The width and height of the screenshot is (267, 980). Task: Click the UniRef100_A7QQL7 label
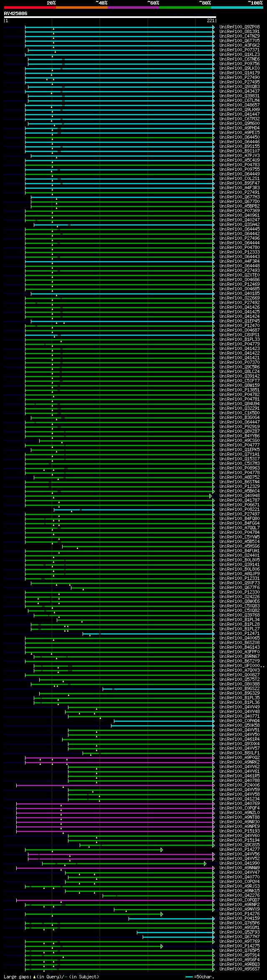tap(239, 528)
